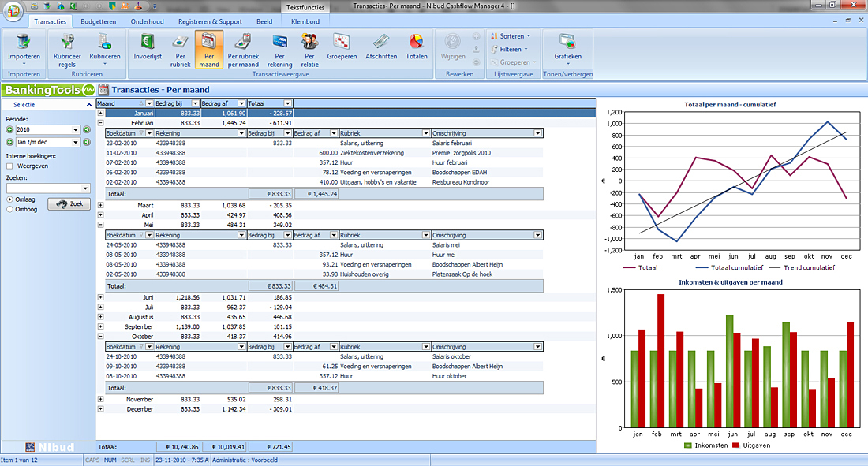
Task: Expand the Juni row
Action: [x=100, y=297]
